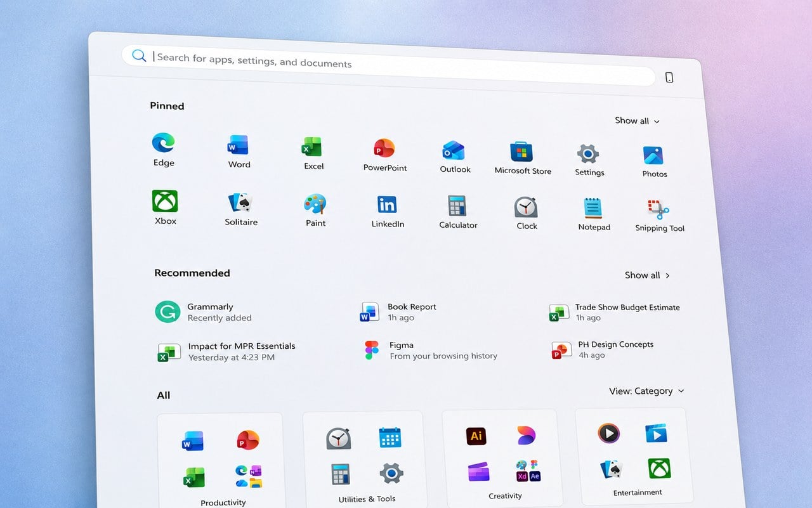
Task: Open Xbox in the Entertainment category
Action: pos(660,468)
